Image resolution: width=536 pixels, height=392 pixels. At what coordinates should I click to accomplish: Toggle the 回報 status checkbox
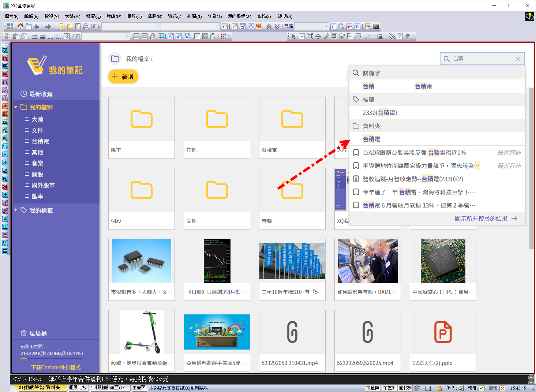(x=502, y=388)
